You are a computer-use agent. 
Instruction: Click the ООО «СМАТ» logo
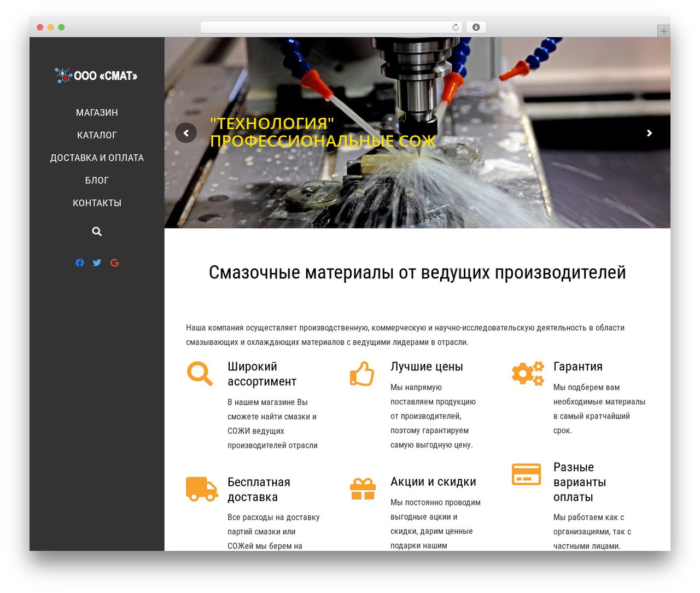click(x=96, y=75)
